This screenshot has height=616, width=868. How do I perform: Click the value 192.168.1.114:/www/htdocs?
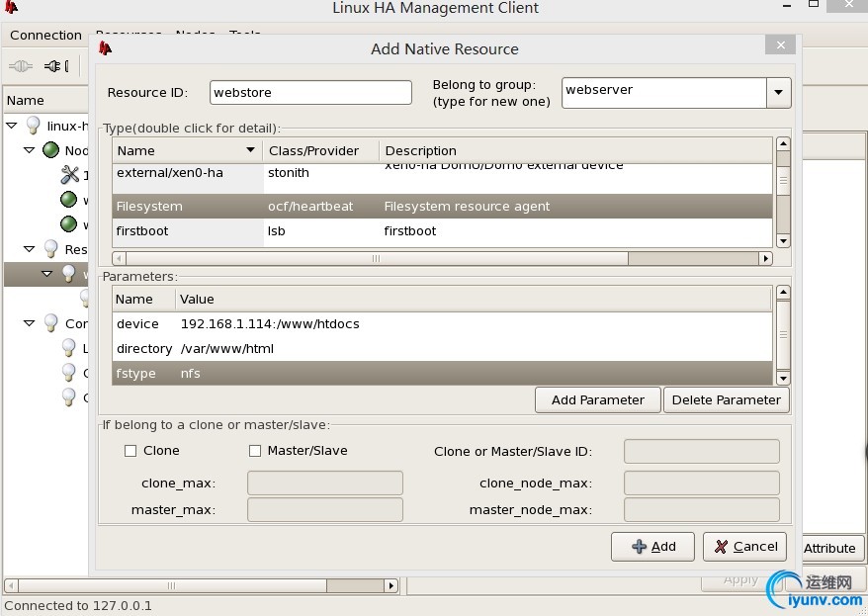[x=270, y=323]
